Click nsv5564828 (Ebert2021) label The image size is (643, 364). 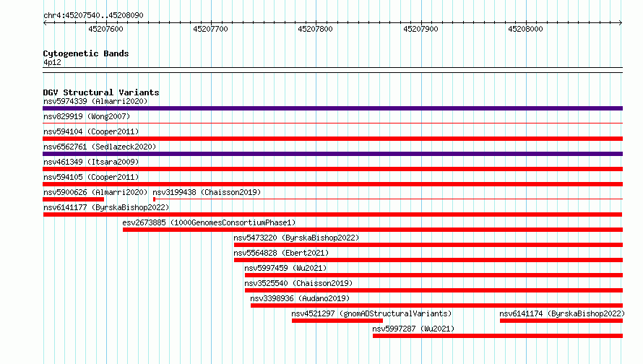tap(281, 253)
